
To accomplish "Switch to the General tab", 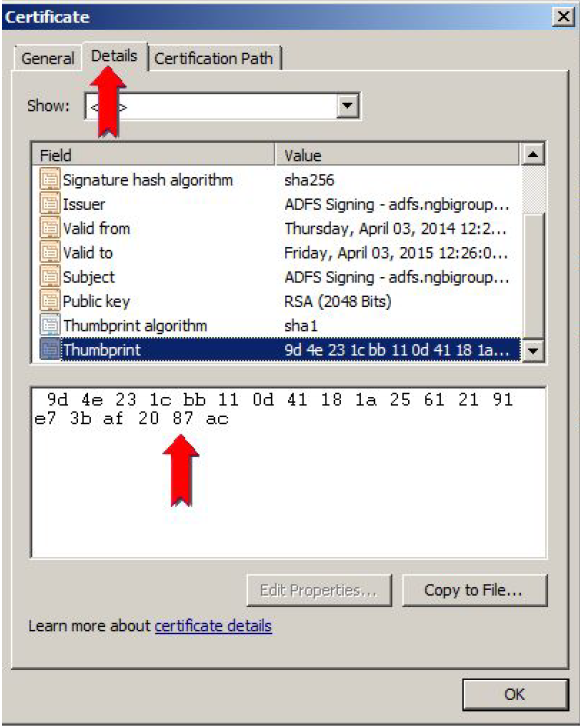I will (48, 58).
